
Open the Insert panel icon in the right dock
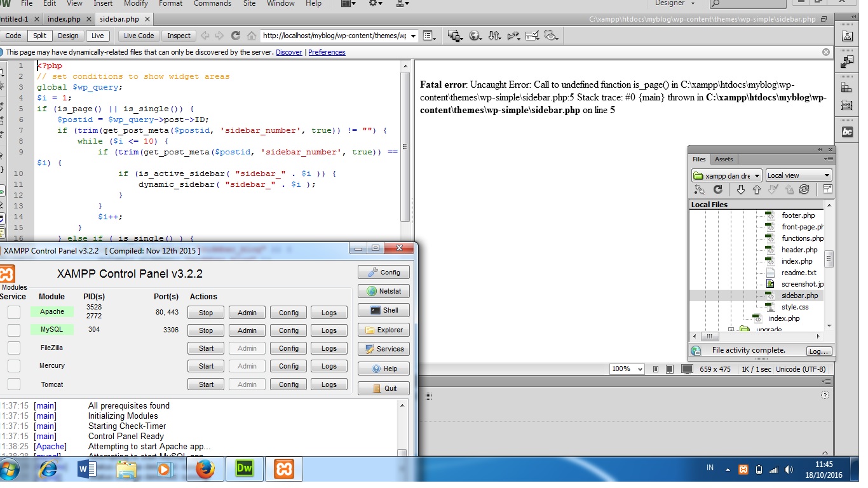click(847, 62)
